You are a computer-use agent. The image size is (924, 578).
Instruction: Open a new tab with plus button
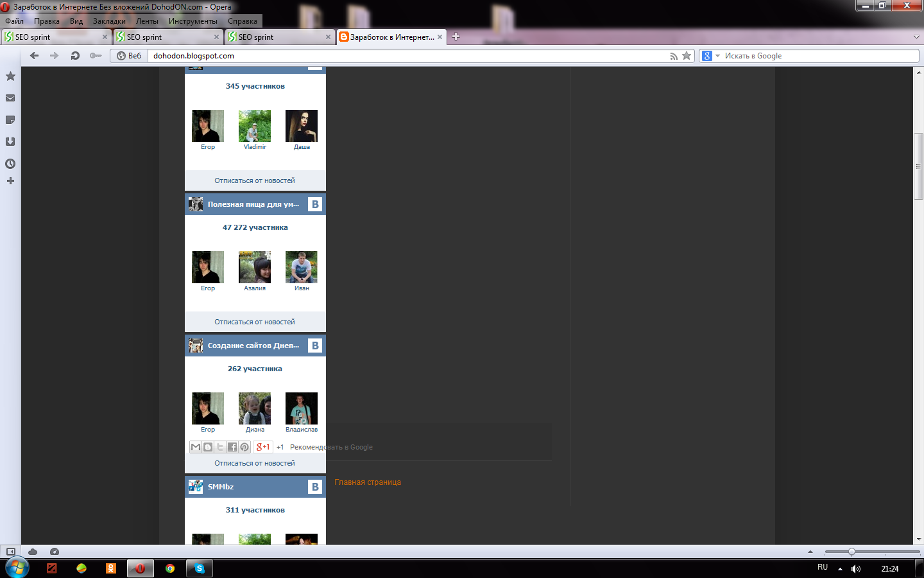tap(456, 37)
